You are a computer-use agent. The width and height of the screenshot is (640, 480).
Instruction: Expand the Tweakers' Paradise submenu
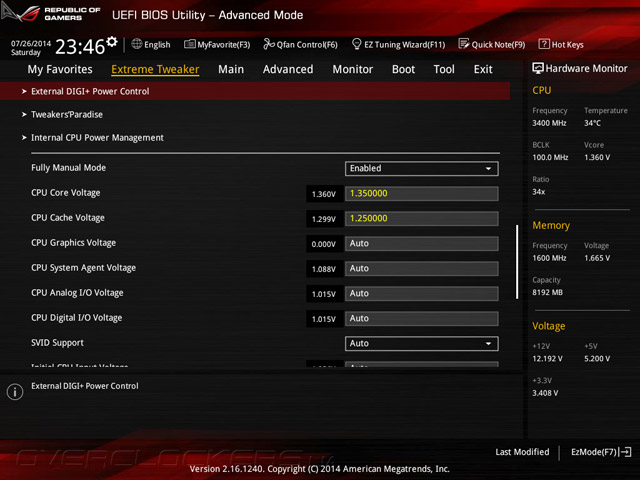pos(67,115)
